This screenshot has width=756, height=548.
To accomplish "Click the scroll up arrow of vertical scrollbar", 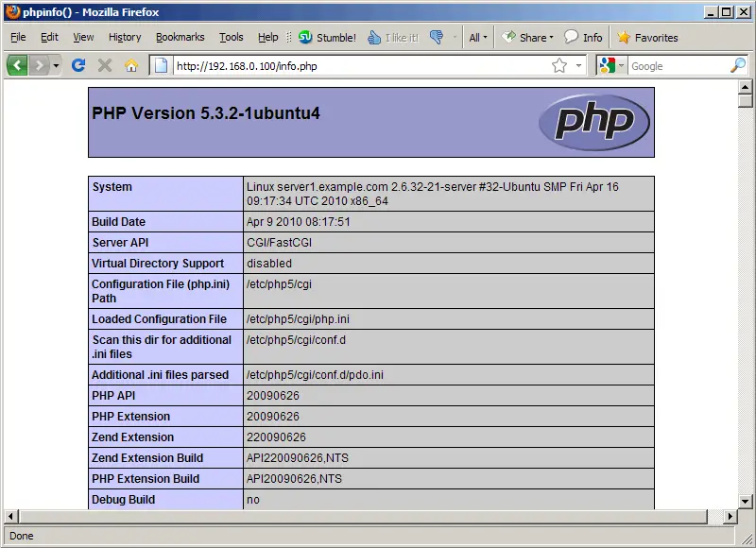I will 745,87.
